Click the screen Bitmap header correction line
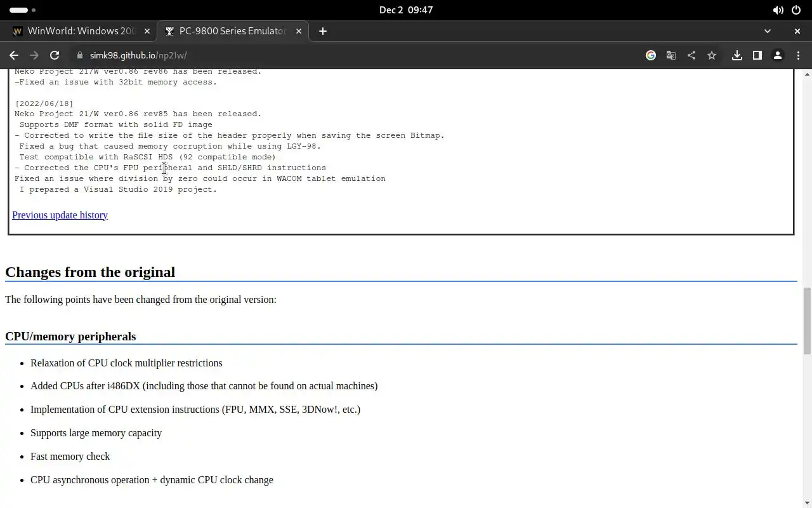This screenshot has height=508, width=812. pos(230,136)
